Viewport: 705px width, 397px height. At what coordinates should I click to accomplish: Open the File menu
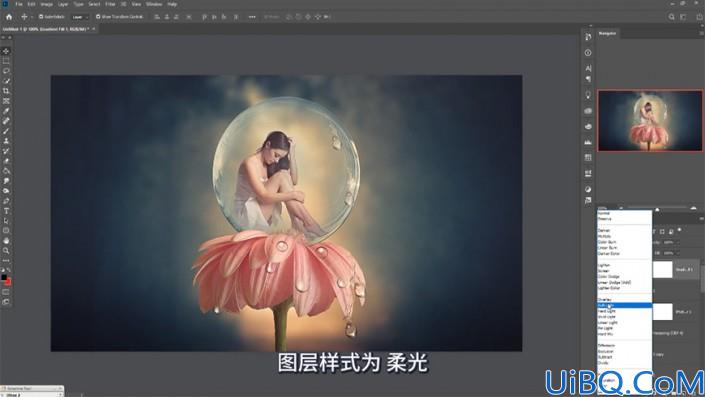tap(19, 4)
